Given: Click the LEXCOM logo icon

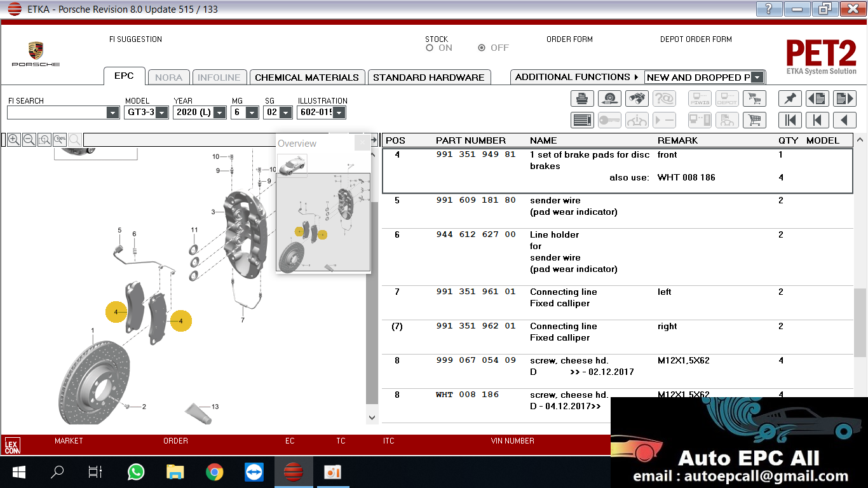Looking at the screenshot, I should pyautogui.click(x=12, y=445).
